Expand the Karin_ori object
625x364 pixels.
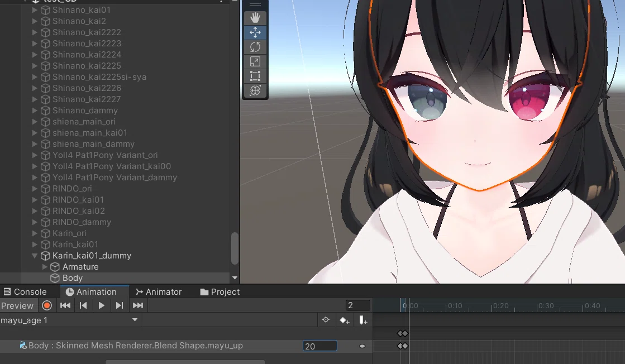[35, 233]
